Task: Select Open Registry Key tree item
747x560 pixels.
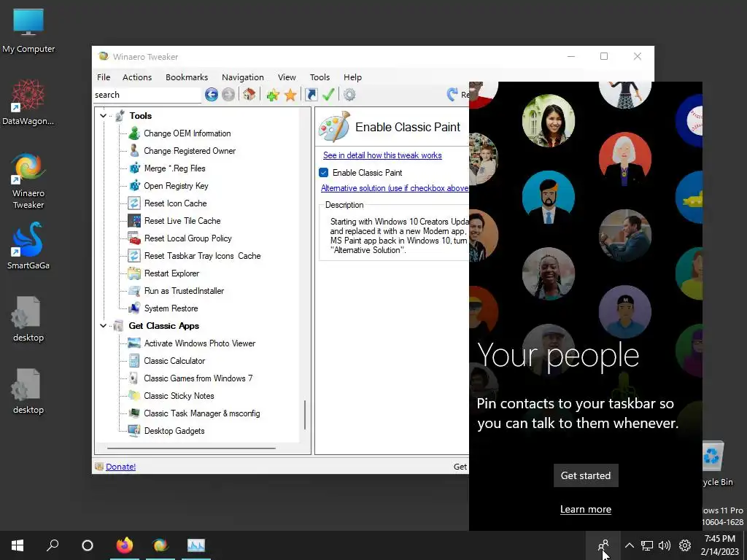Action: tap(176, 186)
